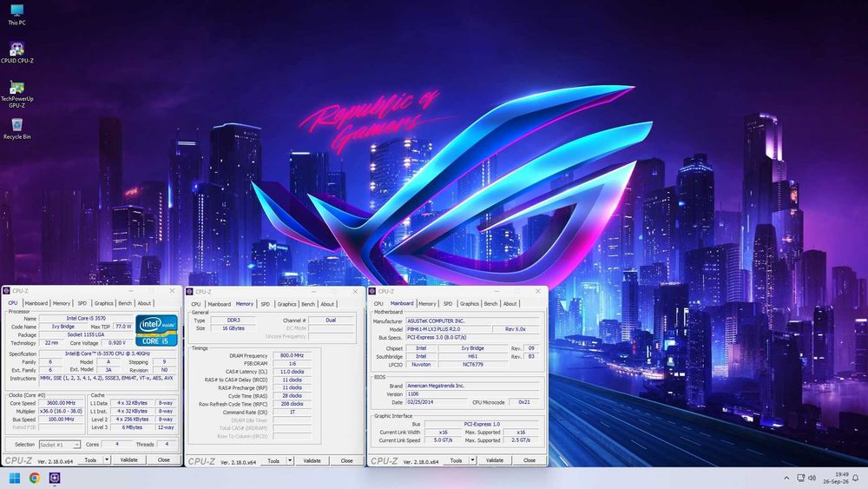Open the Windows Start menu

coord(15,478)
